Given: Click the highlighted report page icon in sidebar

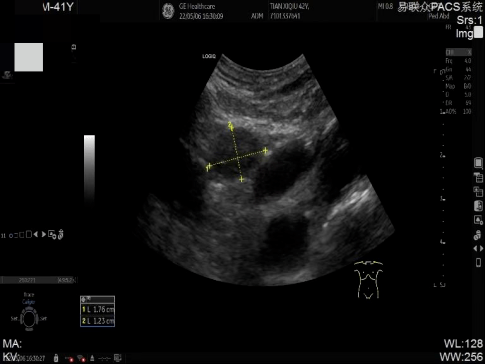Looking at the screenshot, I should pyautogui.click(x=478, y=205).
